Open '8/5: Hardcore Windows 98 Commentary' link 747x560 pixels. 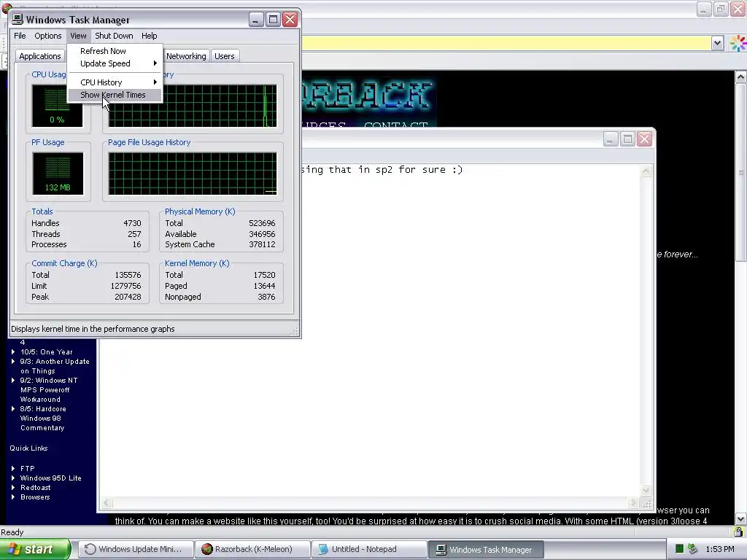tap(43, 419)
